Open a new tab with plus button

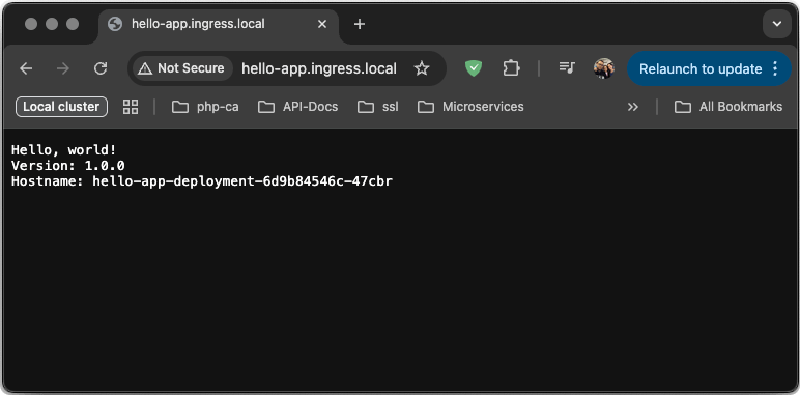click(x=359, y=24)
